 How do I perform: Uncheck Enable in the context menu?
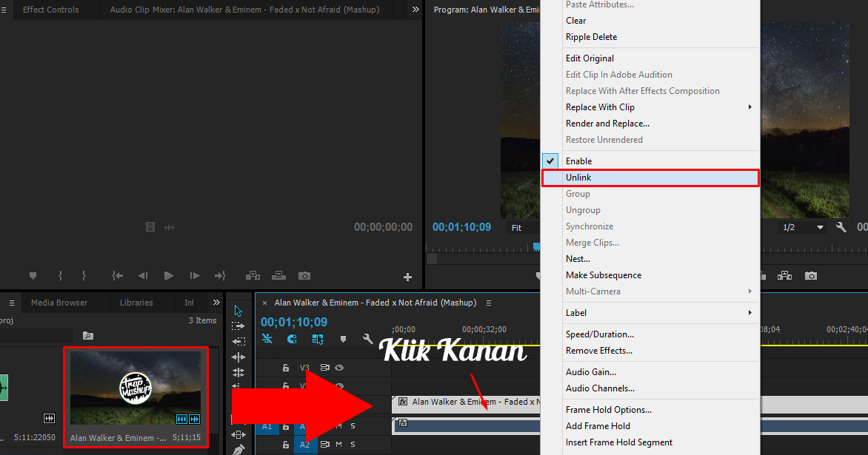pyautogui.click(x=650, y=161)
